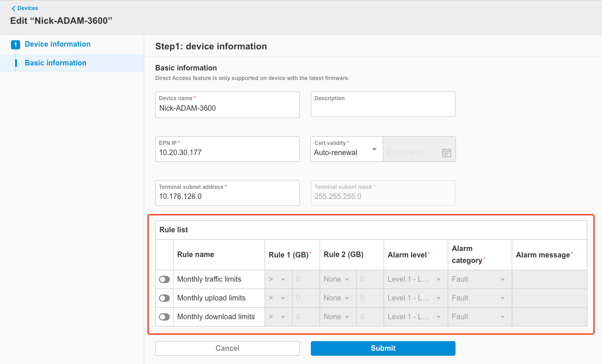This screenshot has height=364, width=602.
Task: Click the Cancel button
Action: [227, 348]
